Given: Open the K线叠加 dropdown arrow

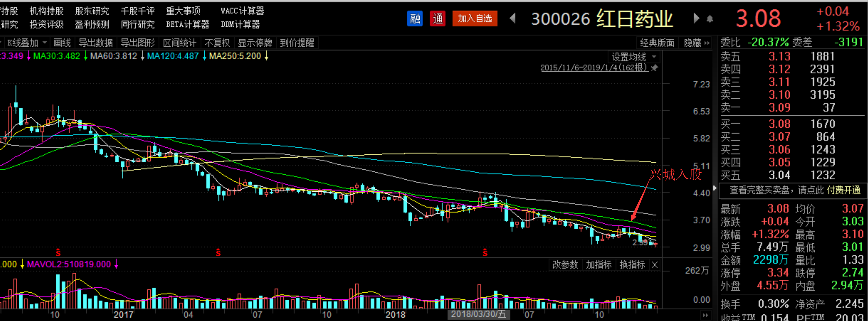Looking at the screenshot, I should pyautogui.click(x=44, y=43).
